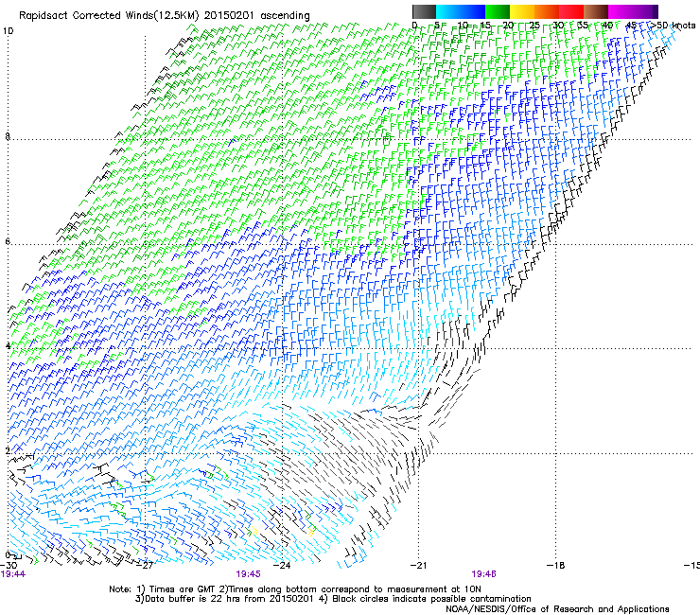Viewport: 700px width, 615px height.
Task: Click the legend label '40' under the color bar
Action: pos(607,26)
